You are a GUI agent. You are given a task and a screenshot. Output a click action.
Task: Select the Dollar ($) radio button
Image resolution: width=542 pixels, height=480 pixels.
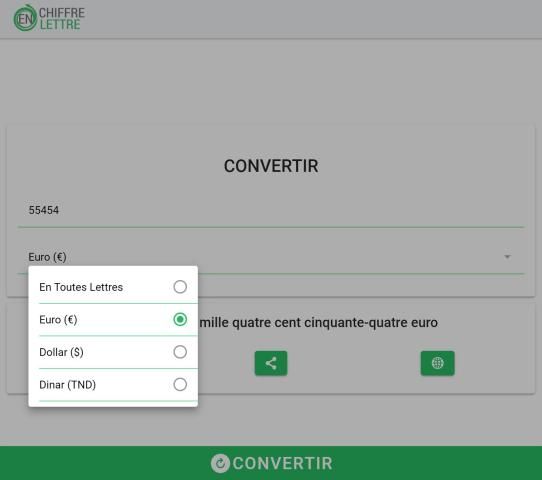(180, 352)
